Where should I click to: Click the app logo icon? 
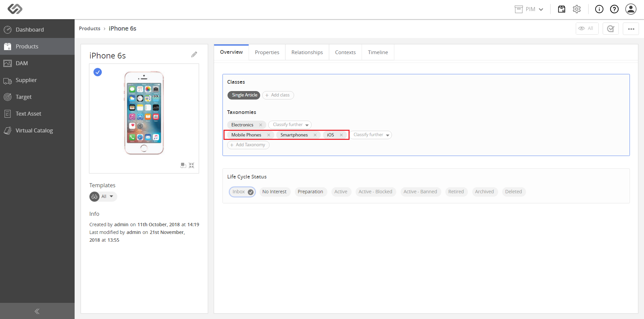pos(15,9)
